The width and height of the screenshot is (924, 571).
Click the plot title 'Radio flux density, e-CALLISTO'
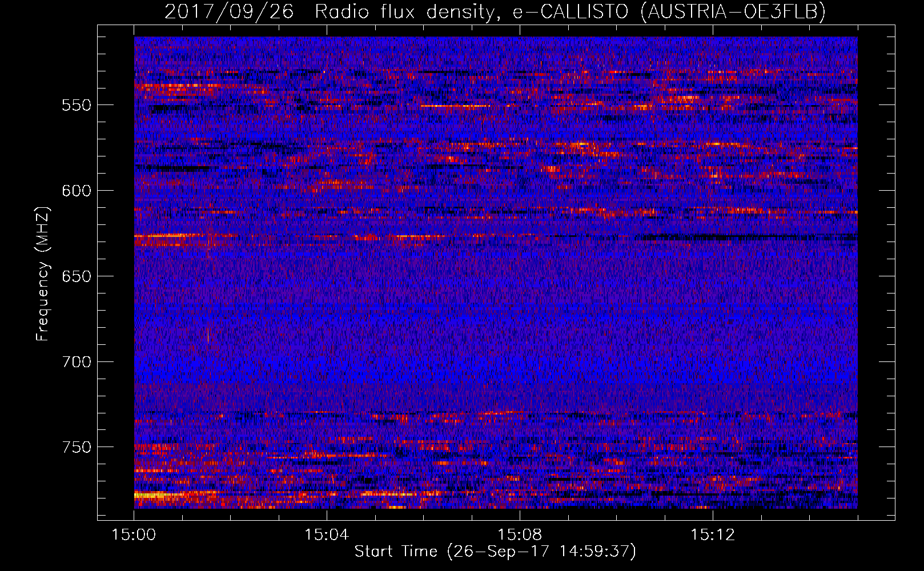pyautogui.click(x=472, y=11)
